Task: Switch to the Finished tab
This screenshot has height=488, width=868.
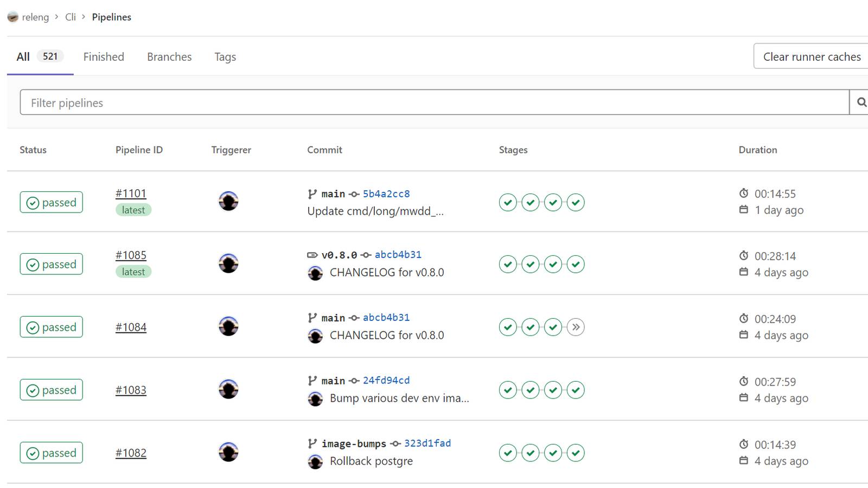Action: coord(104,56)
